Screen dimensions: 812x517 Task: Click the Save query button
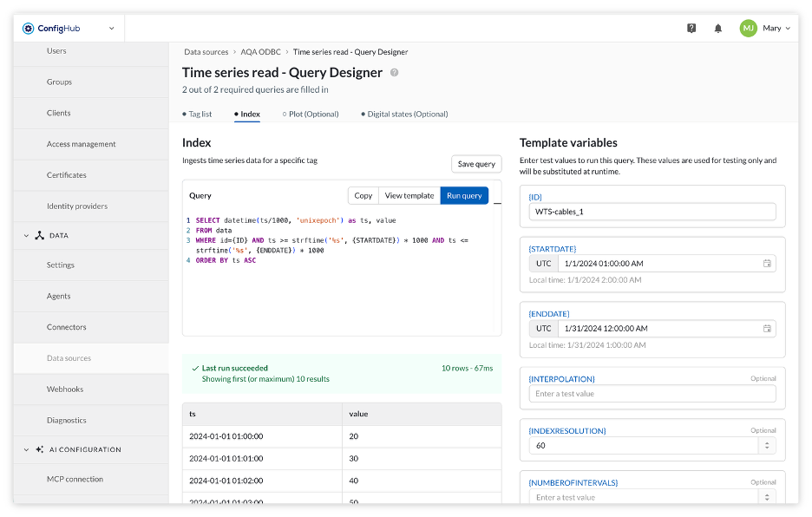click(x=476, y=164)
